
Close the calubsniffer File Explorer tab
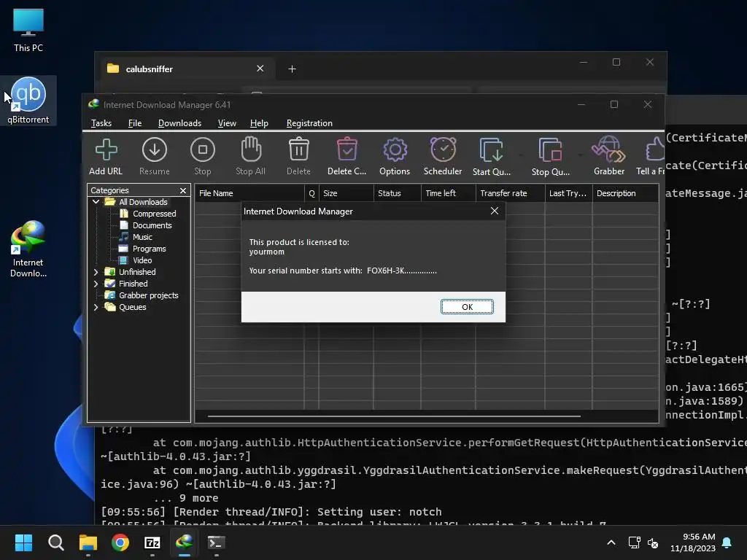coord(260,69)
